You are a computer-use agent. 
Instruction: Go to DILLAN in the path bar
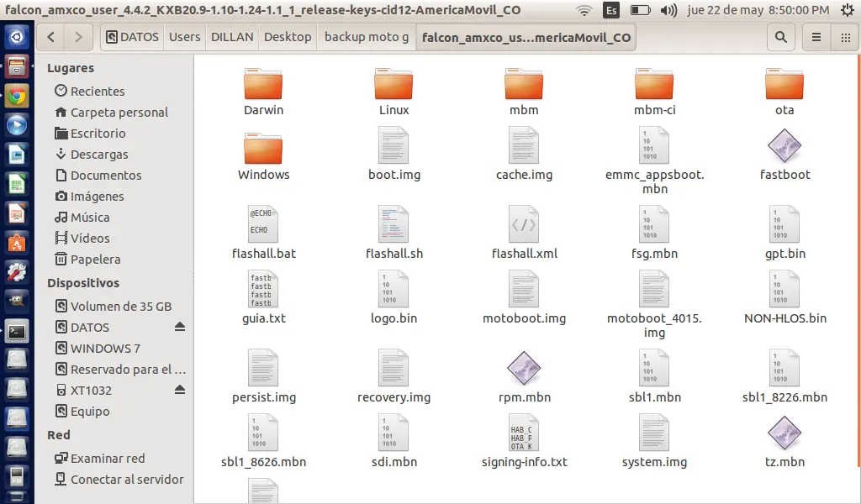(x=232, y=37)
